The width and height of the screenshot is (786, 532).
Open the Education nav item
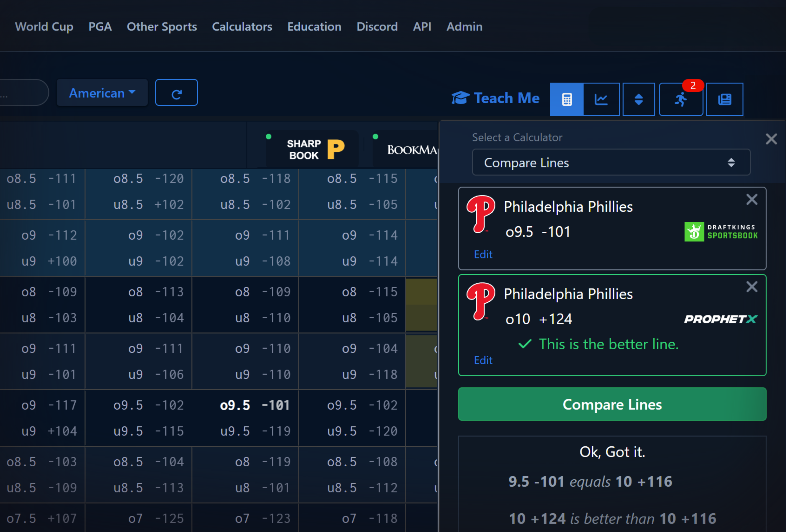click(x=315, y=27)
